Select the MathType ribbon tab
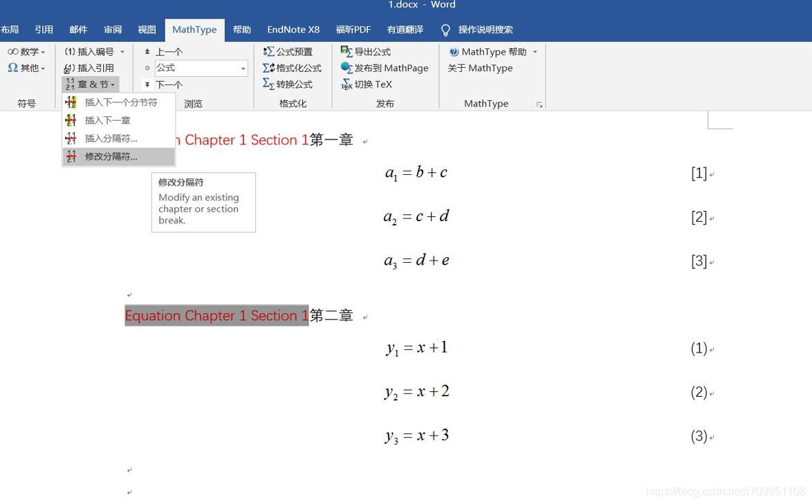 tap(195, 30)
